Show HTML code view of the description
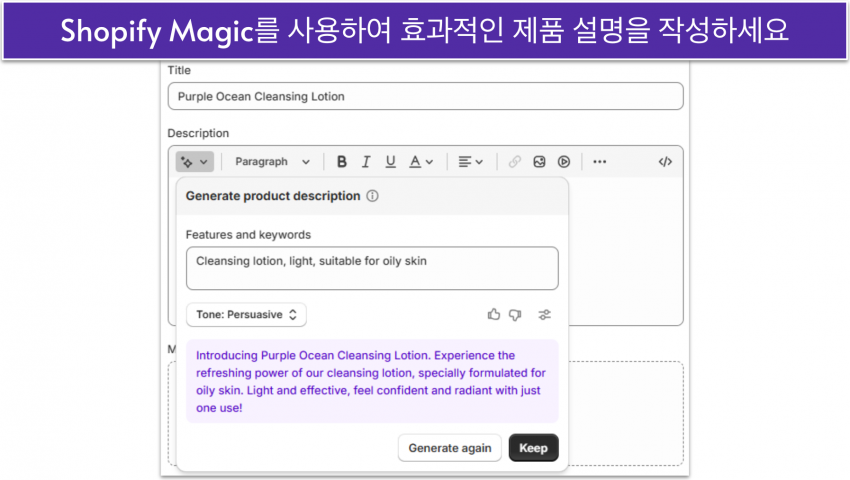850x480 pixels. [x=665, y=161]
